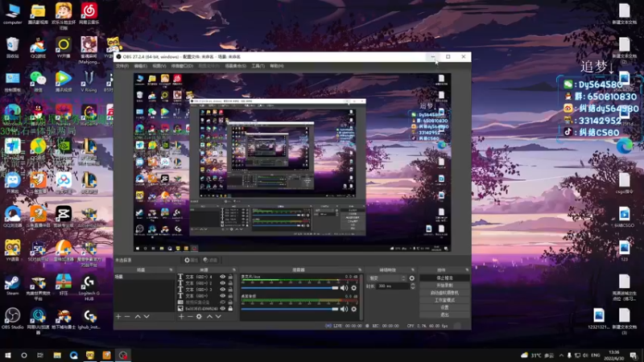Image resolution: width=644 pixels, height=362 pixels.
Task: Open source properties gear in Sources toolbar
Action: (199, 316)
